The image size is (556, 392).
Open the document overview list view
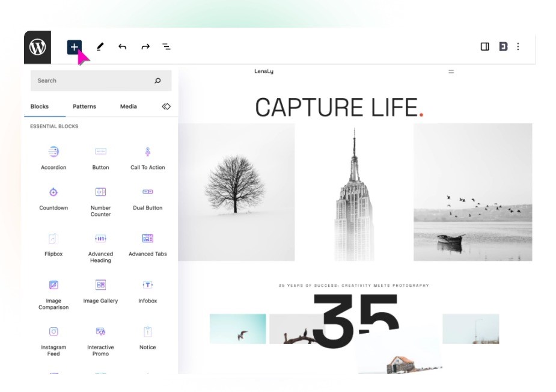pos(166,46)
